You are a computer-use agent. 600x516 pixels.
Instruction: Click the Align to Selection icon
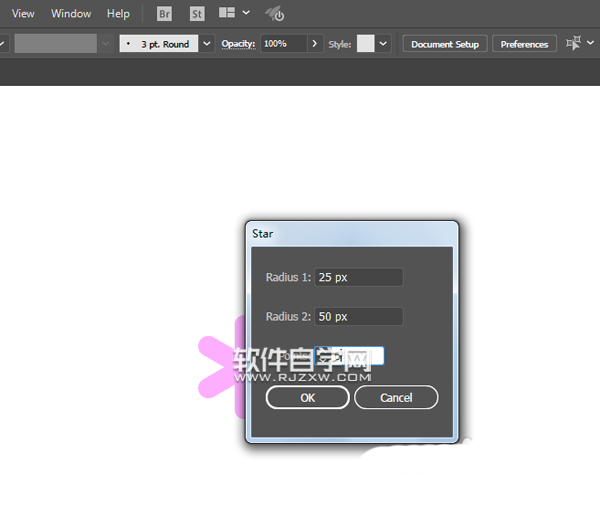tap(573, 43)
